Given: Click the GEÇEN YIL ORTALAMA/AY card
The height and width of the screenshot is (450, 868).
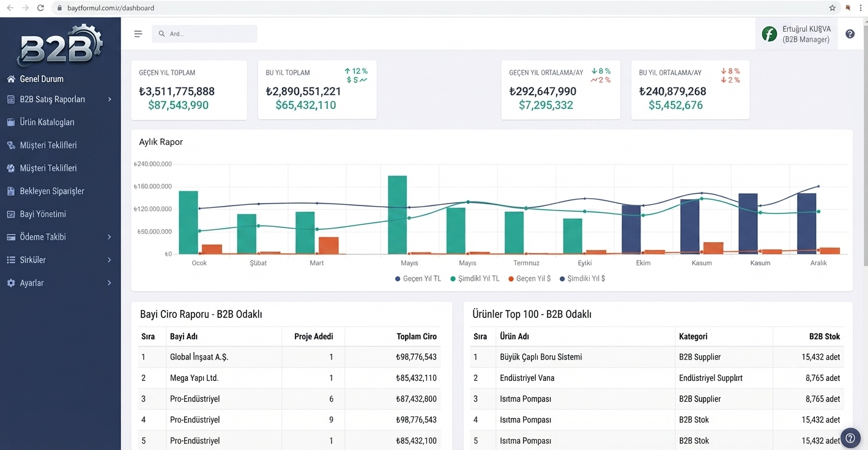Looking at the screenshot, I should [560, 90].
